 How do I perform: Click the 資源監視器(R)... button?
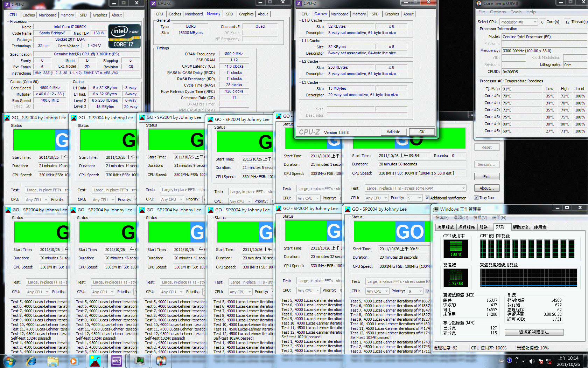point(534,332)
